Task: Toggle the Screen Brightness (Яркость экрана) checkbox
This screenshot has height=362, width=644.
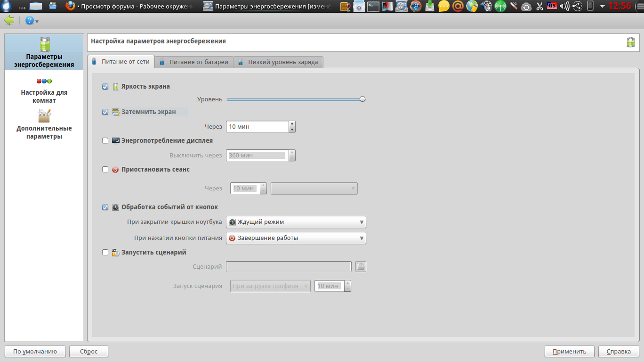Action: coord(105,87)
